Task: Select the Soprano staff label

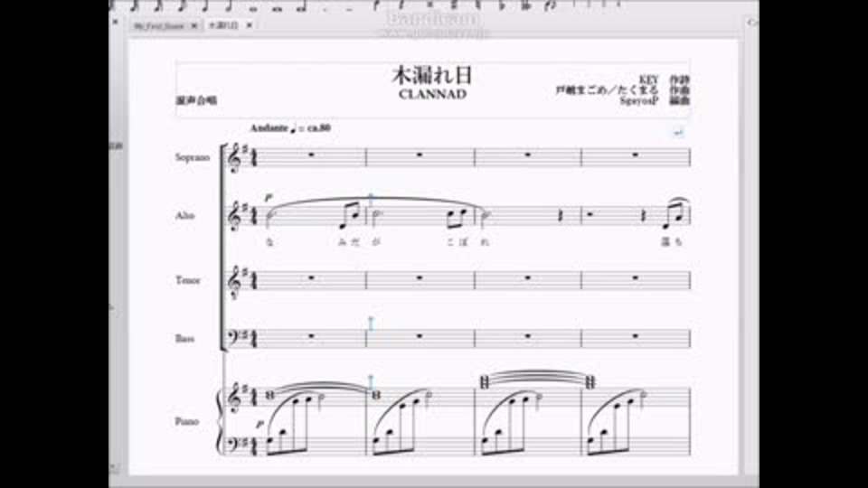Action: click(193, 157)
